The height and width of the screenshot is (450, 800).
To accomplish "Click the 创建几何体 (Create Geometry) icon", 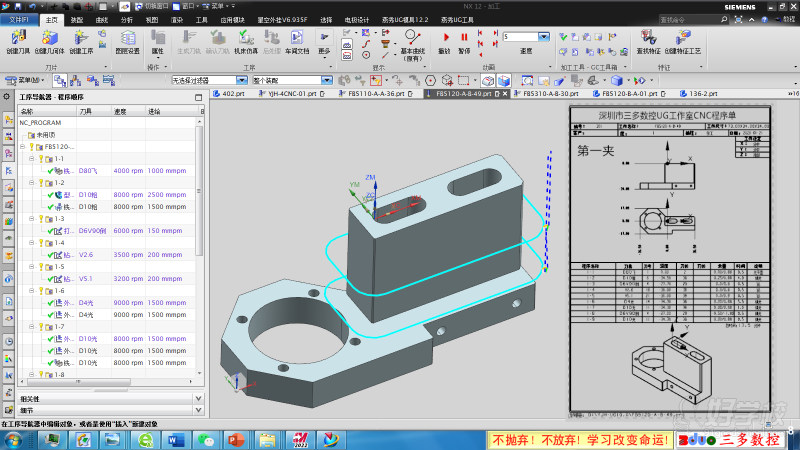I will [x=50, y=39].
